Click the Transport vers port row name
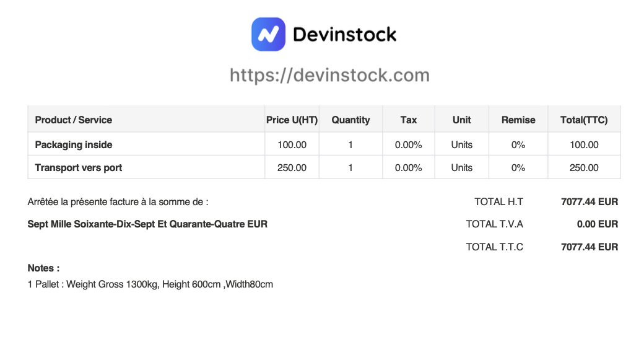This screenshot has width=644, height=352. pyautogui.click(x=79, y=168)
